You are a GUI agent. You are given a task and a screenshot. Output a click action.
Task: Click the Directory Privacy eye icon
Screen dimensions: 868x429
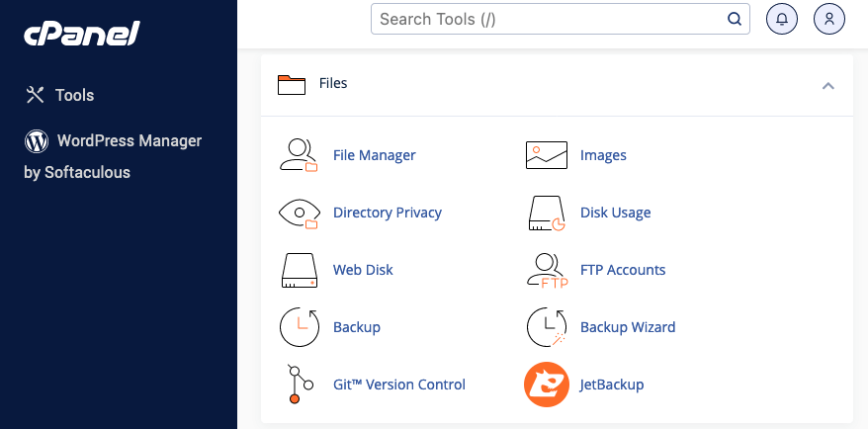pyautogui.click(x=299, y=213)
